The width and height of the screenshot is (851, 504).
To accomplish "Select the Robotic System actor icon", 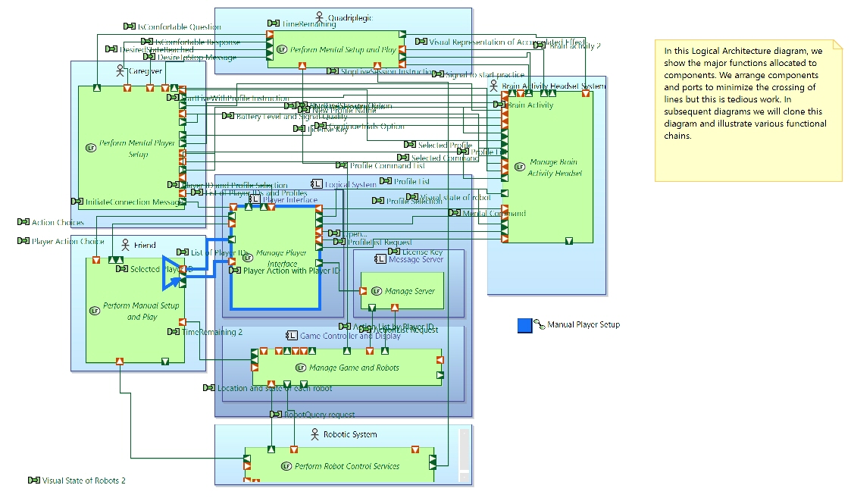I will 314,434.
